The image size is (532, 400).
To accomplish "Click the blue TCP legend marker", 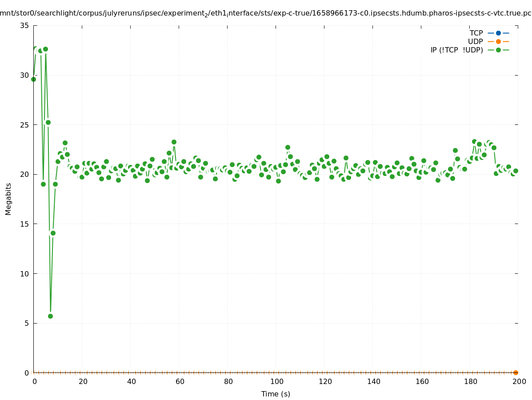I will click(x=498, y=33).
